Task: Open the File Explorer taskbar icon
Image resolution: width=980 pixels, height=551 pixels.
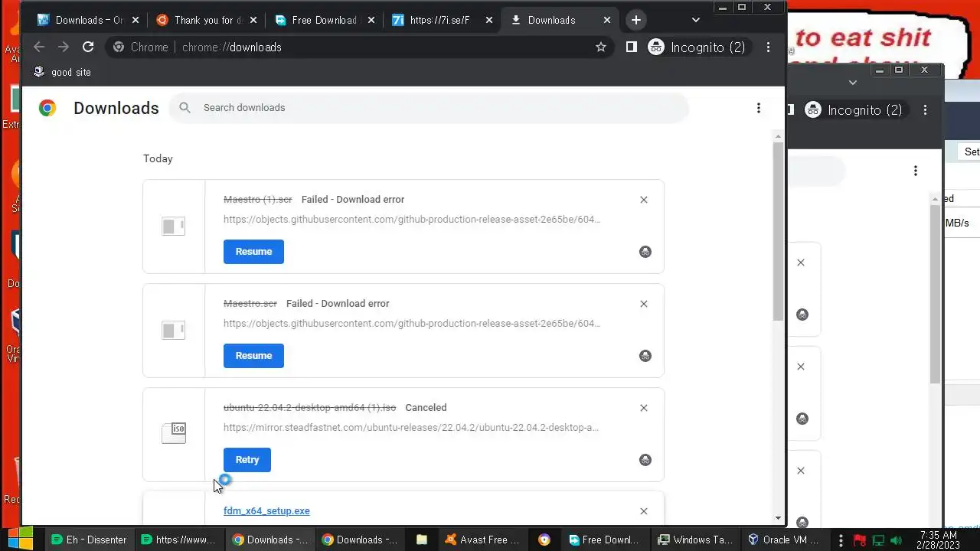Action: click(421, 540)
